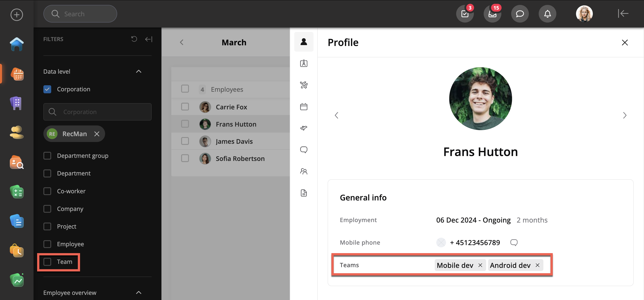Enable the Team filter checkbox
Viewport: 644px width, 300px height.
tap(47, 262)
